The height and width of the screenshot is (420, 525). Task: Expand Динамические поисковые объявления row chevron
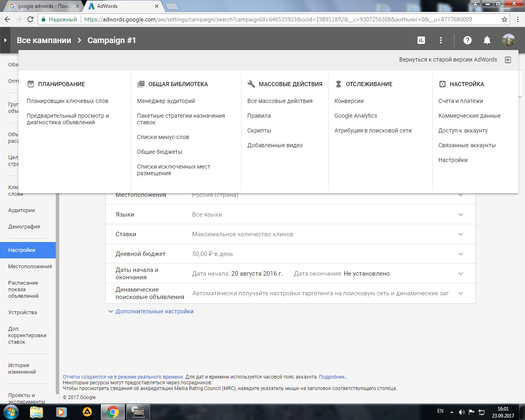pyautogui.click(x=461, y=293)
